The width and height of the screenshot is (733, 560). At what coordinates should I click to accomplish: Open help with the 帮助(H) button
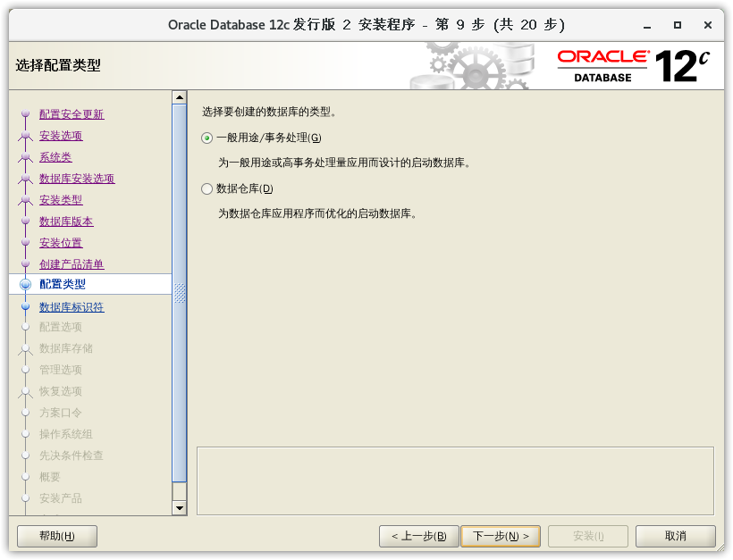coord(57,536)
